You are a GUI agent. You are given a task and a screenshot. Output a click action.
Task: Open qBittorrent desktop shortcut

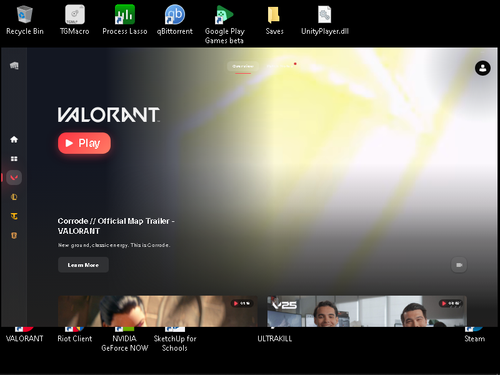pyautogui.click(x=175, y=20)
